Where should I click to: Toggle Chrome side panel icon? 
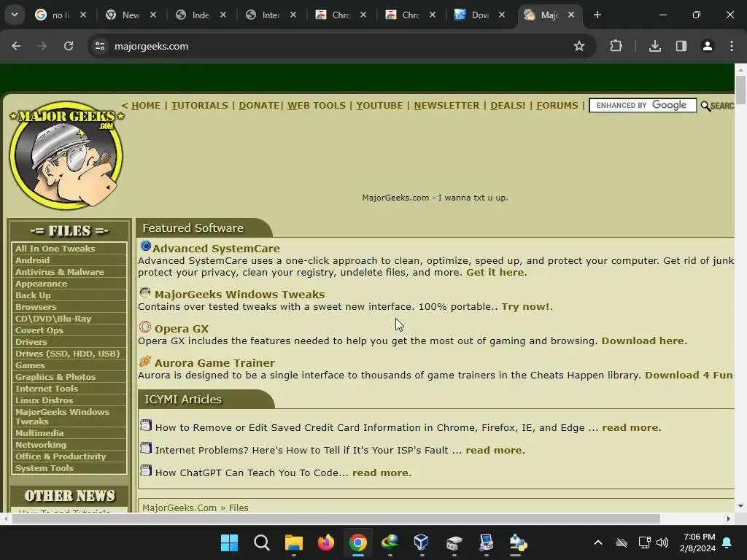pos(681,46)
